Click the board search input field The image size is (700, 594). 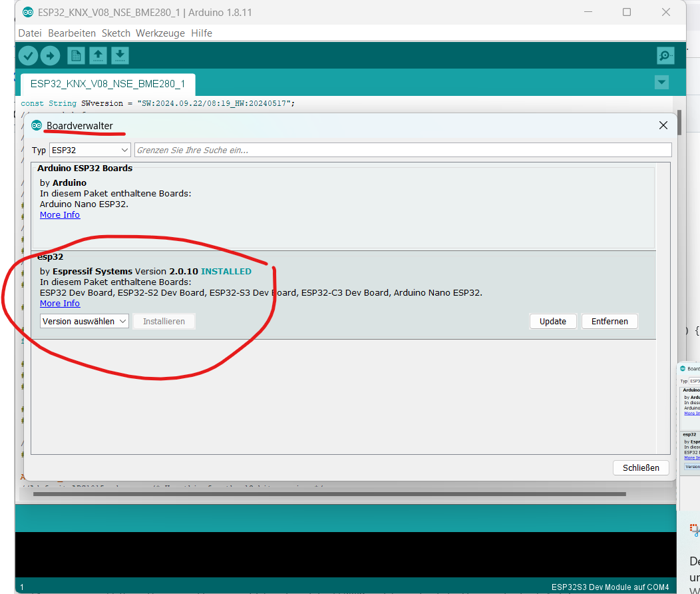(403, 150)
